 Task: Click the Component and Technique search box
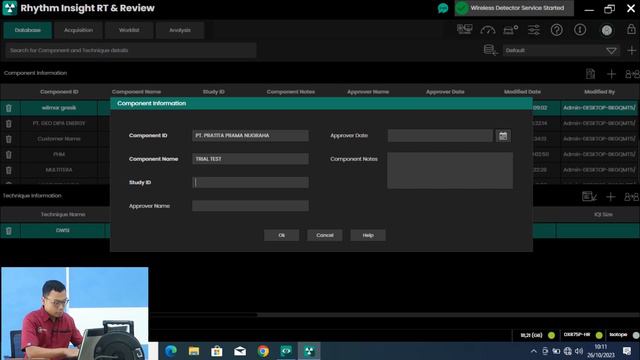pos(131,50)
